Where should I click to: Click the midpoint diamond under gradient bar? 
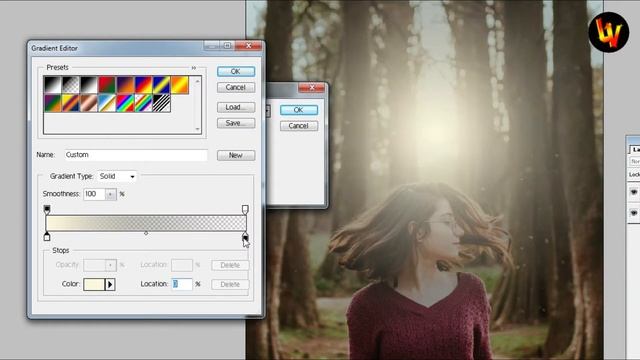146,233
